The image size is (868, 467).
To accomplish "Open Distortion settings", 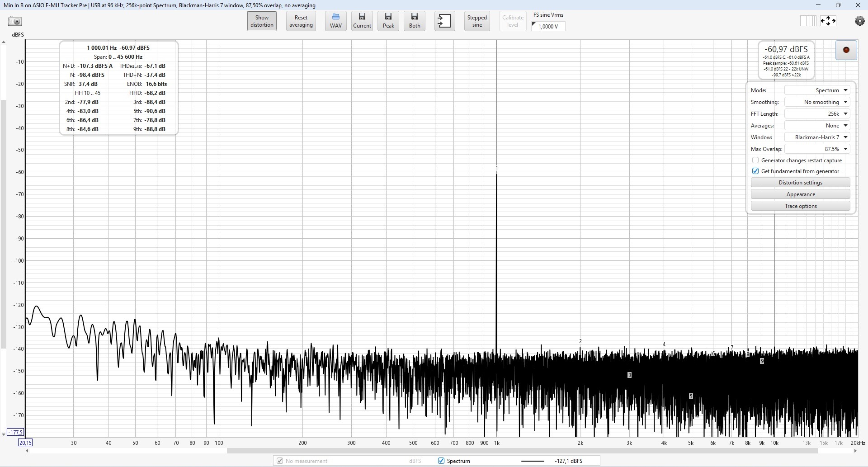I will point(801,183).
